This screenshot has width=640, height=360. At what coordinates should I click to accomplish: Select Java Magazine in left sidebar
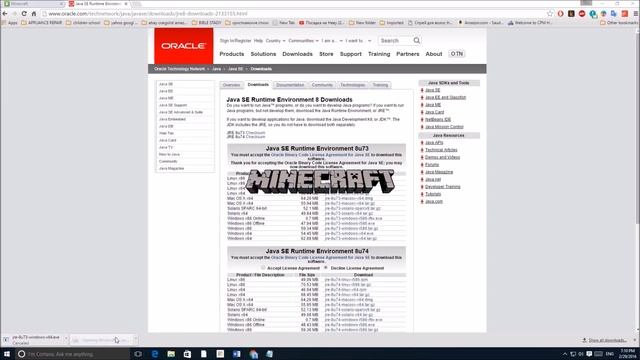(171, 169)
